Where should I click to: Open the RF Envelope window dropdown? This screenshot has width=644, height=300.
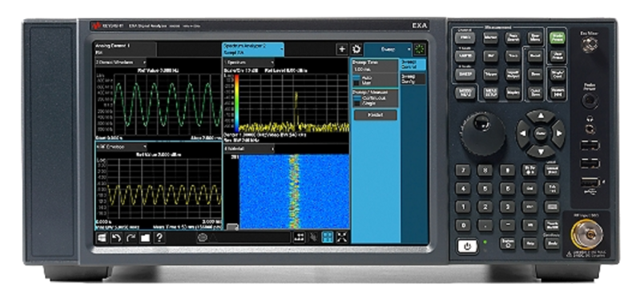point(121,146)
